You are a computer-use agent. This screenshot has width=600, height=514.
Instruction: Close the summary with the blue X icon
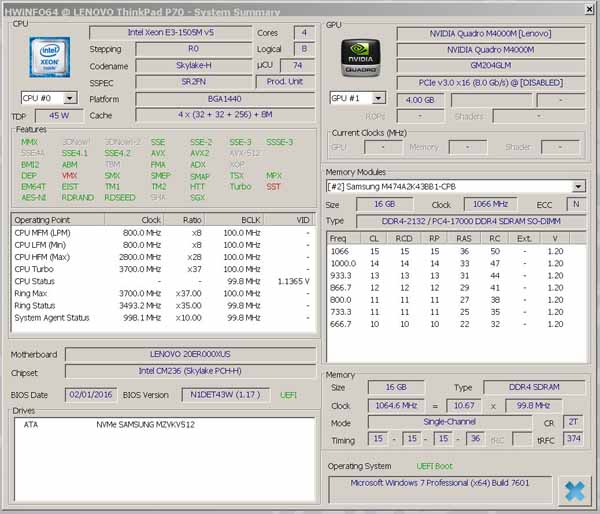573,490
